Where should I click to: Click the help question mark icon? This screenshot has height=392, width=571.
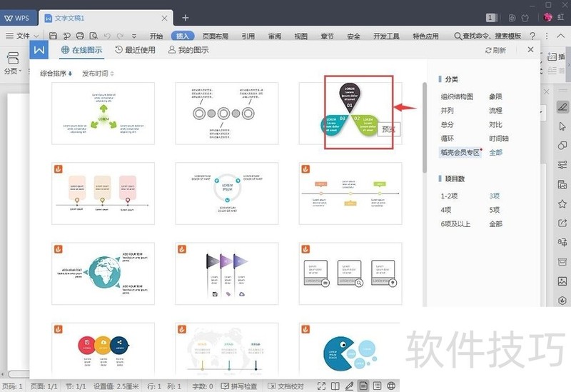(x=532, y=36)
